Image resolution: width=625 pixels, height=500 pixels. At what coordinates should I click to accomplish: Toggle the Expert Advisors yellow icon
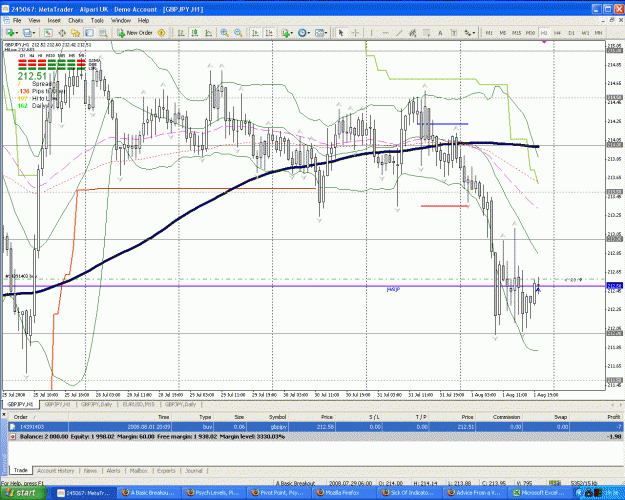coord(161,33)
